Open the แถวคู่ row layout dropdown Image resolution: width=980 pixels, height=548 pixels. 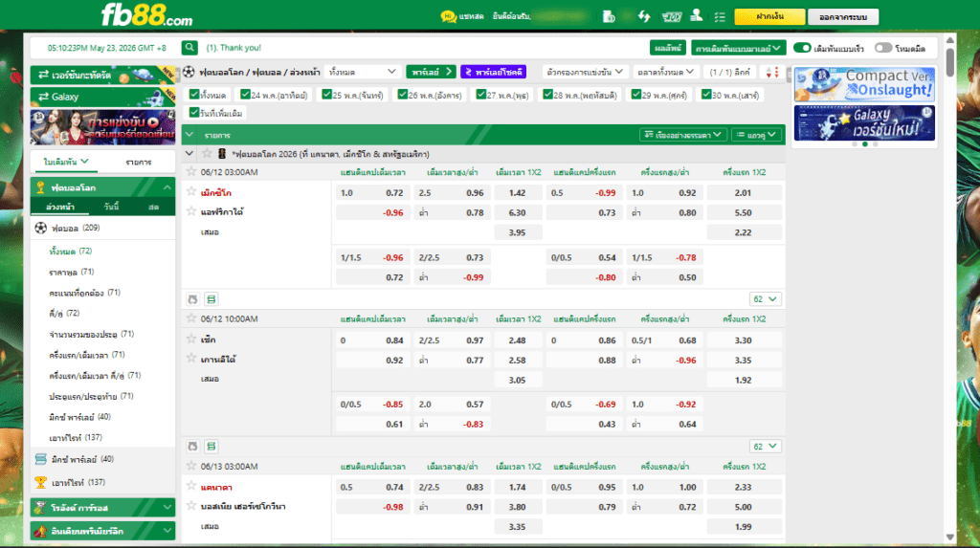[756, 134]
